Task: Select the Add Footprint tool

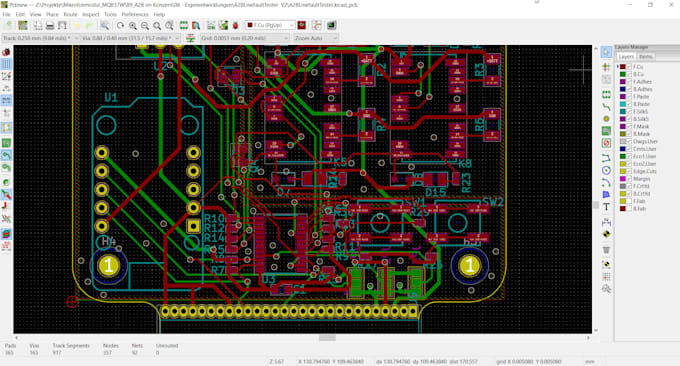Action: tap(606, 94)
